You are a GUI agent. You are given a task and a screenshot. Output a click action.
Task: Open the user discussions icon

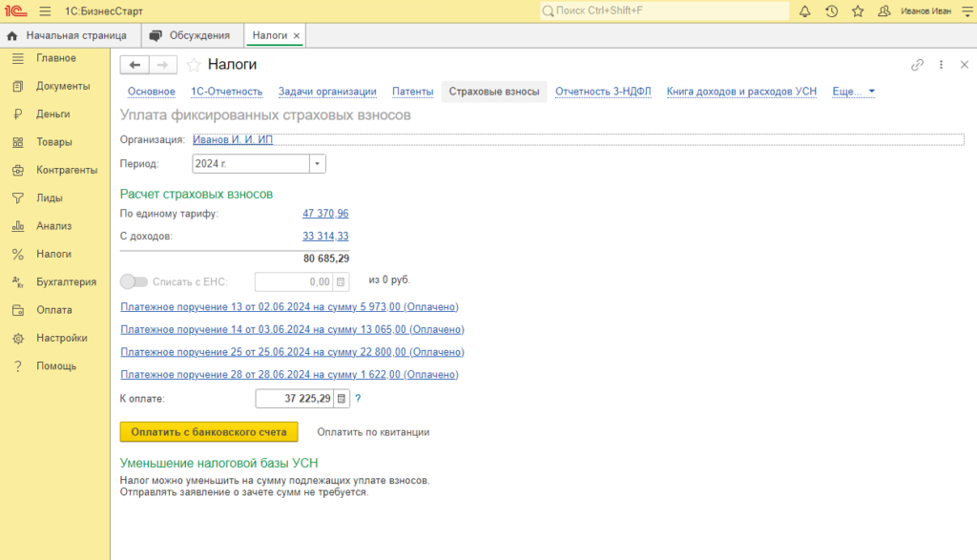[883, 11]
